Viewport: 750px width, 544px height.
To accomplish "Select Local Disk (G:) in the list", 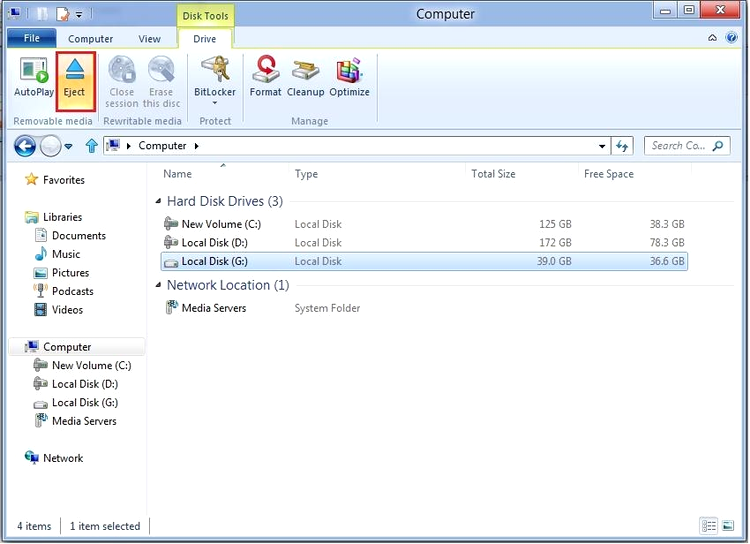I will click(x=424, y=261).
